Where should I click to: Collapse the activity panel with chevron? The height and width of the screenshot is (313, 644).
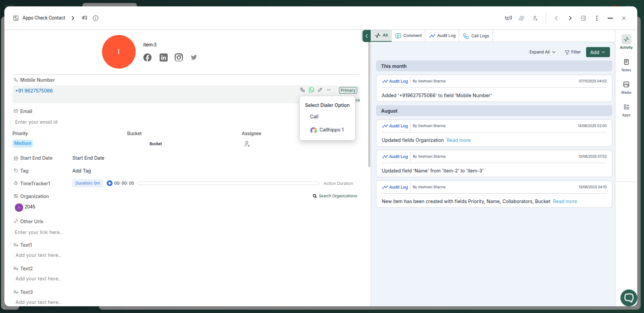coord(367,36)
